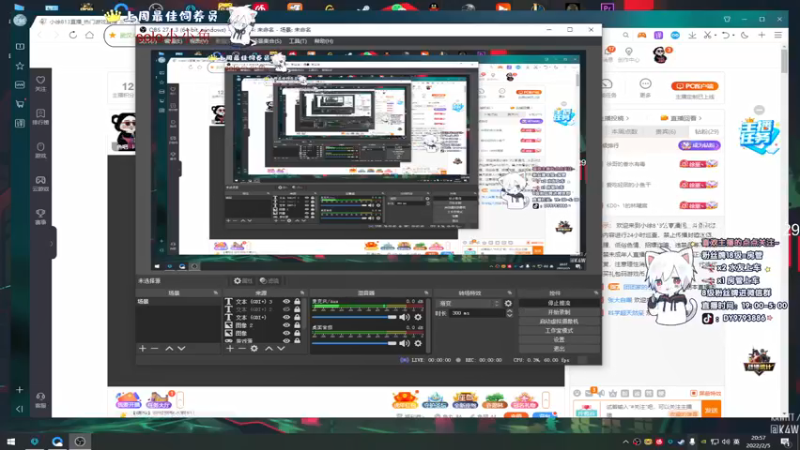
Task: Toggle the lock on 文本 (GDI+) source
Action: [297, 317]
